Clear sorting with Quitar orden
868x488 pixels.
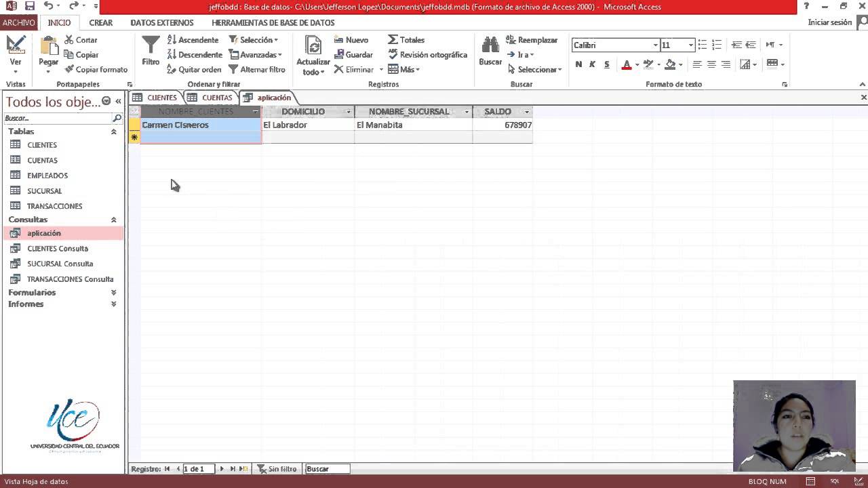[194, 69]
